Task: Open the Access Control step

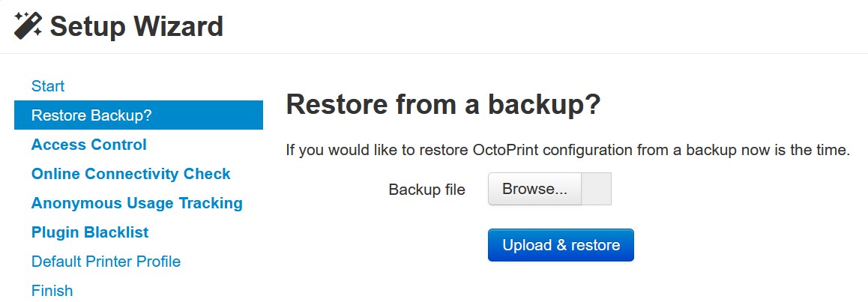Action: (x=88, y=145)
